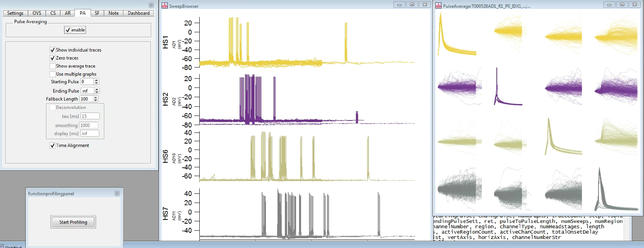Maximize the SweepBrowser window
This screenshot has height=248, width=644.
pos(412,5)
